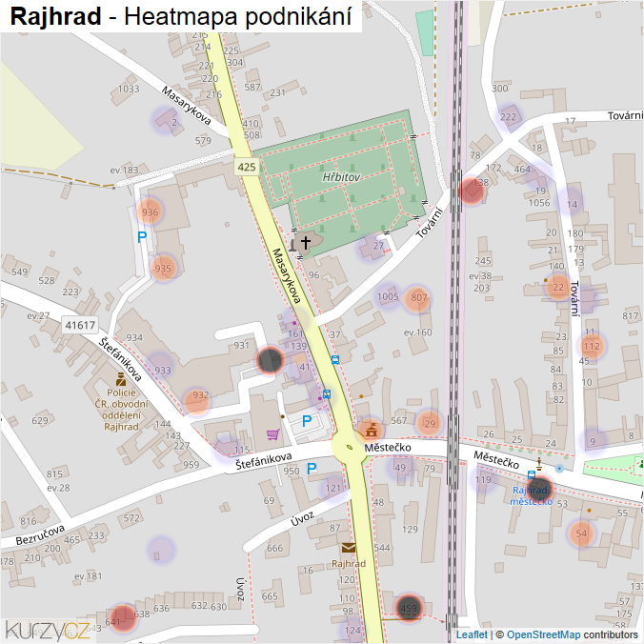
Task: Click the purple heat spot on building 9
Action: click(594, 440)
